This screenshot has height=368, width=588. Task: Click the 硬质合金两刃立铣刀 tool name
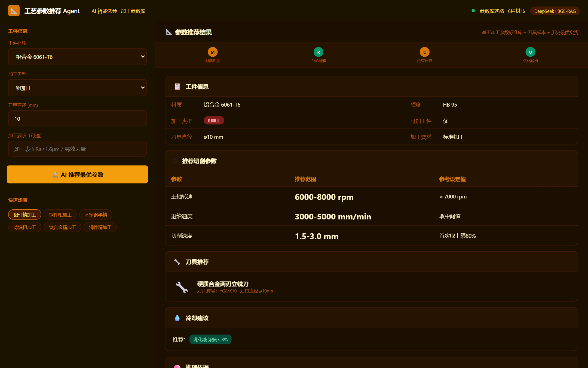(223, 284)
